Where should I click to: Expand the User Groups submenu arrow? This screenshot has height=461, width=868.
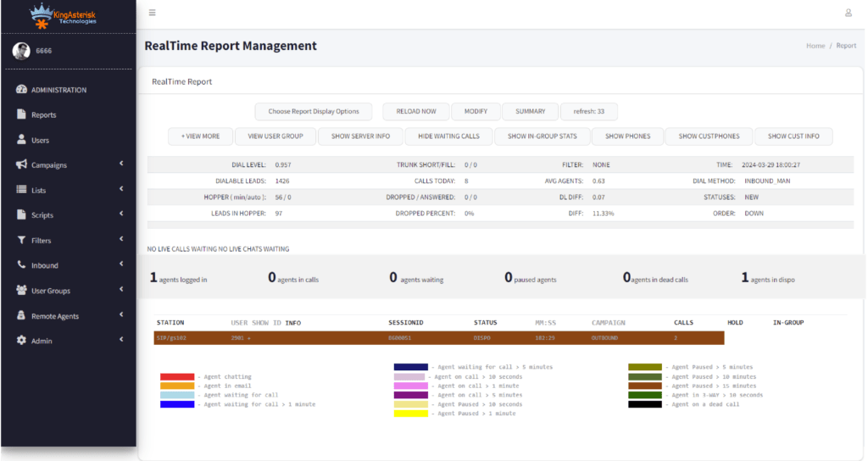(x=121, y=291)
